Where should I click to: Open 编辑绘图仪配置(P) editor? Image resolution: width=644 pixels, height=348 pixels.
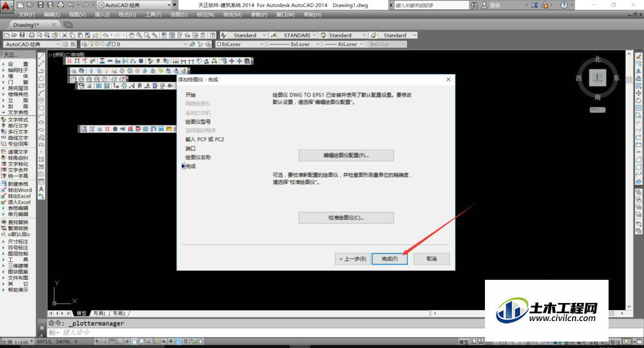(x=346, y=156)
